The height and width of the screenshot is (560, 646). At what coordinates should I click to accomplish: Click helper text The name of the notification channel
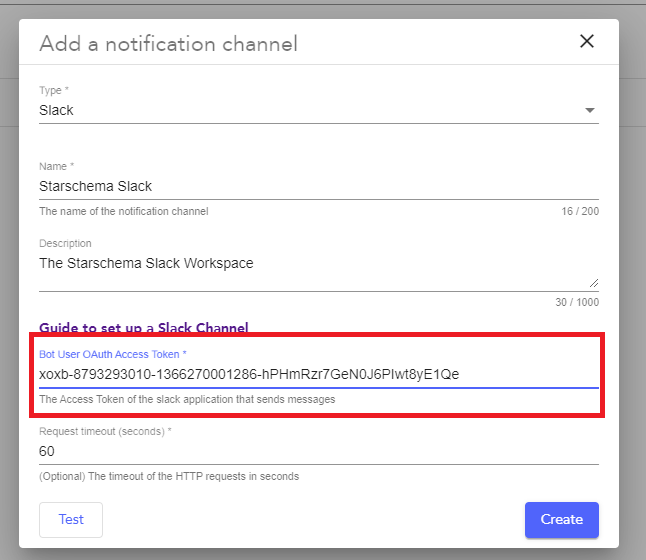point(124,211)
